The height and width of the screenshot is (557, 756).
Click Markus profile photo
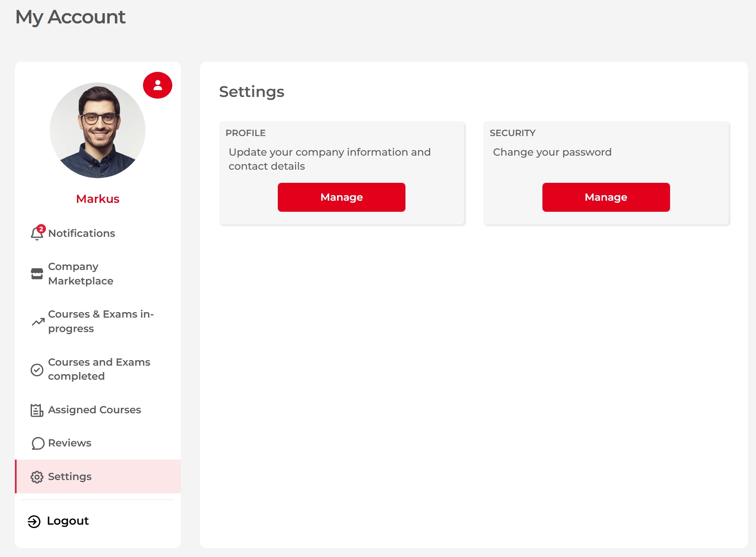pos(97,130)
